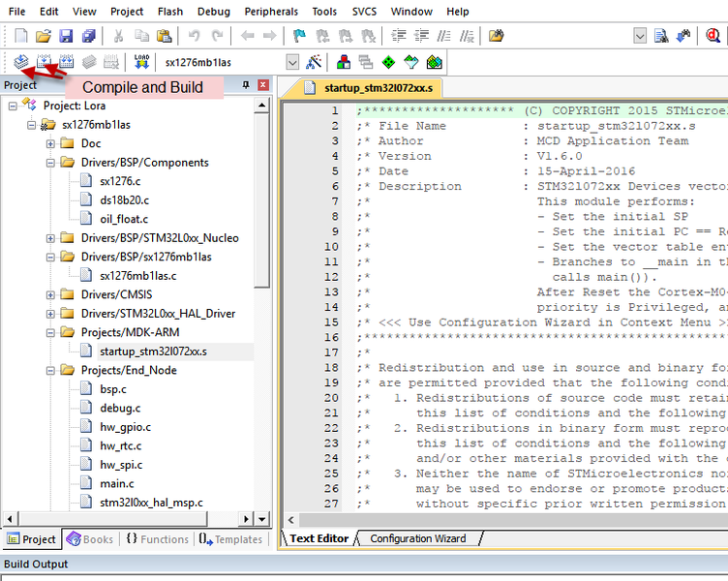Uncomment the selection
This screenshot has height=581, width=728.
[467, 36]
